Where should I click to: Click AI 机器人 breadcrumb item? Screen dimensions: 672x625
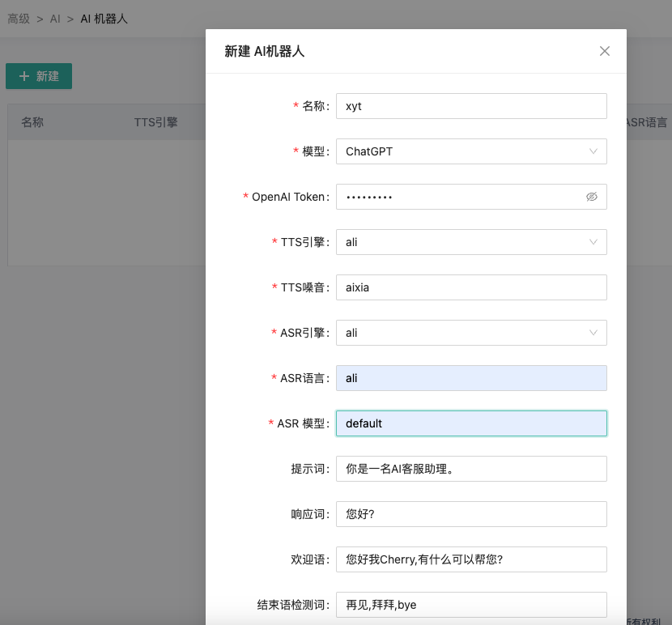pos(104,19)
